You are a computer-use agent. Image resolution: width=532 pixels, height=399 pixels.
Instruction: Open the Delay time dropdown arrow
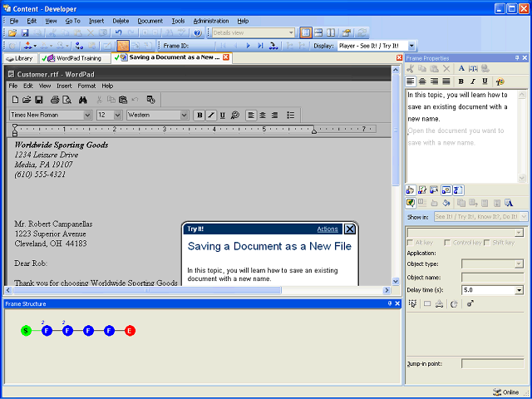pyautogui.click(x=519, y=290)
